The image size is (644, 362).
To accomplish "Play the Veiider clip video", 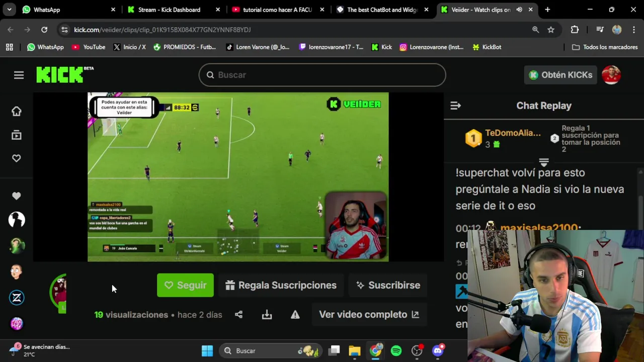I will tap(238, 176).
